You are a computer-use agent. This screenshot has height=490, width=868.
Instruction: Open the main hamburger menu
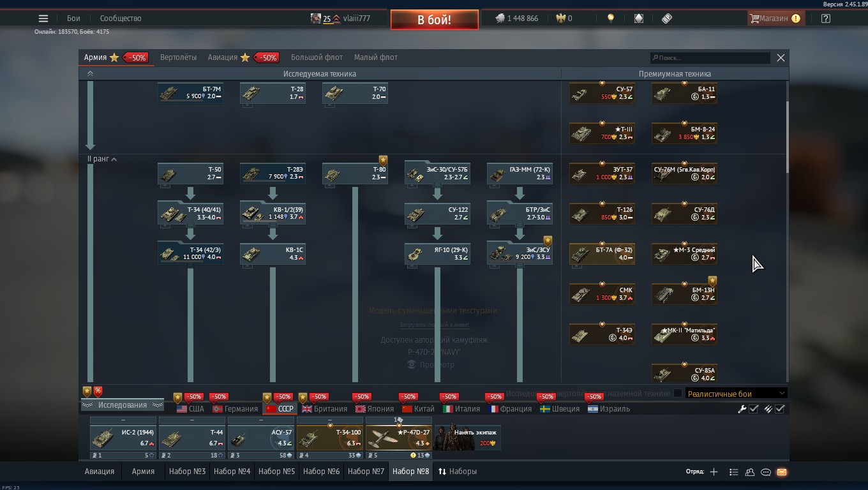pos(43,19)
